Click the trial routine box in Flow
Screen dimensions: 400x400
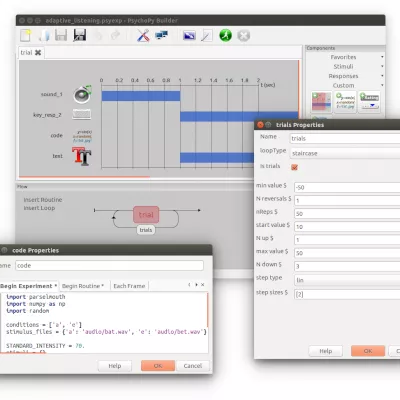tap(146, 215)
